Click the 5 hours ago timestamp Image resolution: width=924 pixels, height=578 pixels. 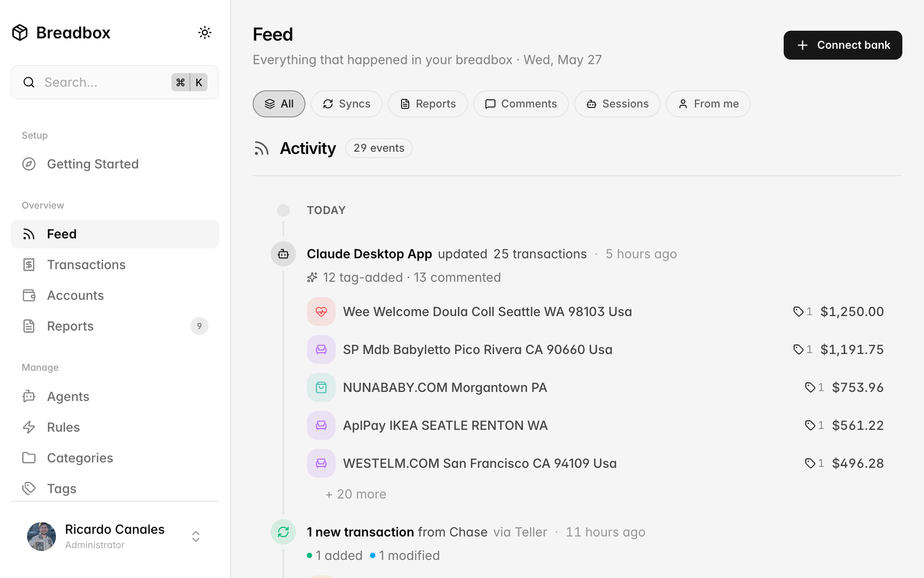point(641,254)
